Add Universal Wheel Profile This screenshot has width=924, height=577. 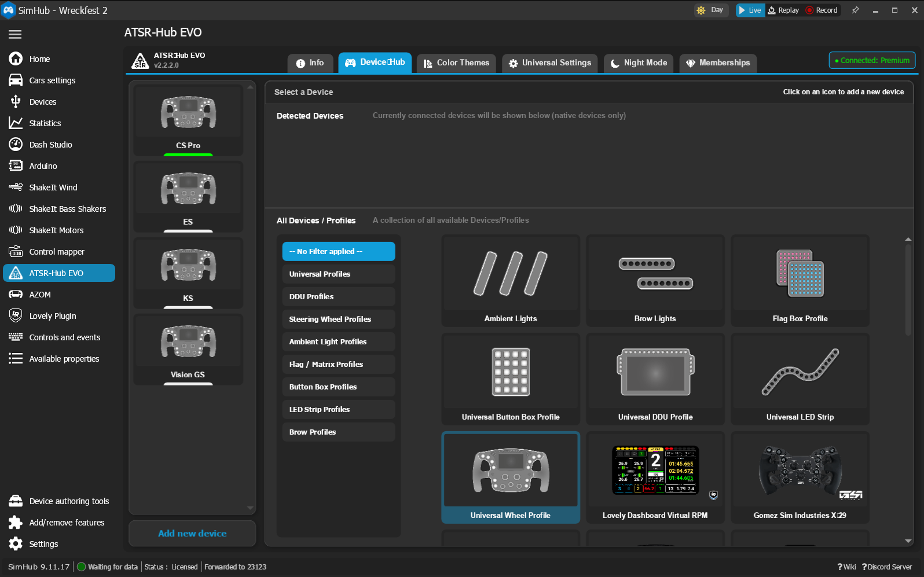click(x=511, y=477)
